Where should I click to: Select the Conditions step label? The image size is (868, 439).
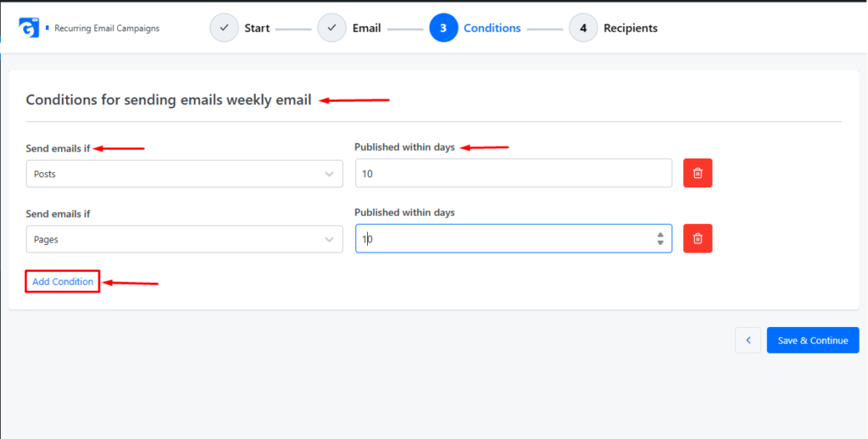(x=492, y=28)
